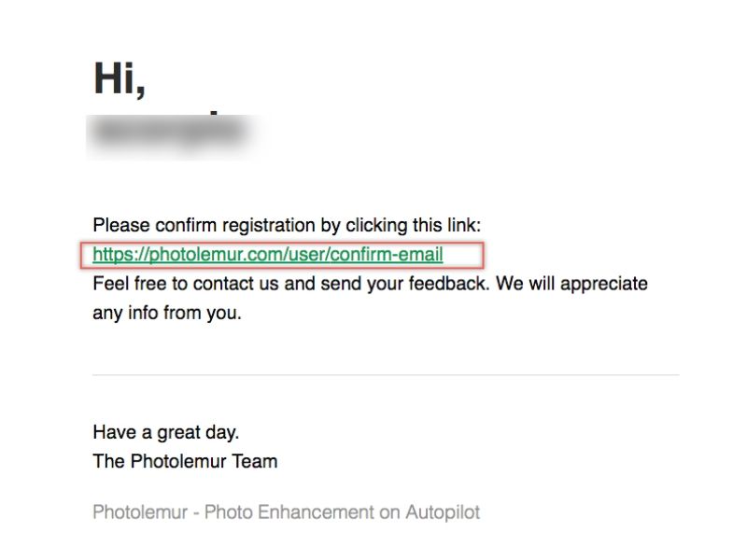747x560 pixels.
Task: Click the horizontal divider line
Action: 385,375
